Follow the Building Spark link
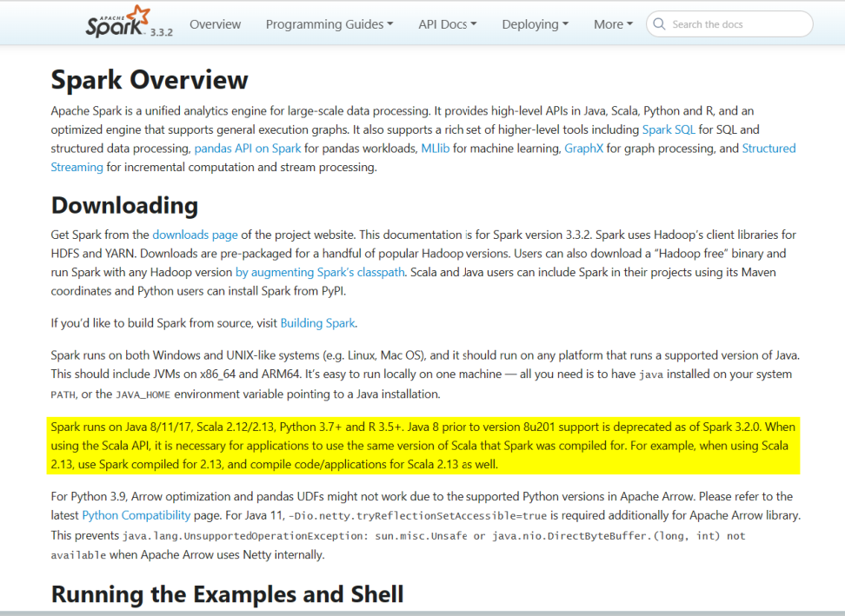Viewport: 845px width, 616px height. coord(317,323)
